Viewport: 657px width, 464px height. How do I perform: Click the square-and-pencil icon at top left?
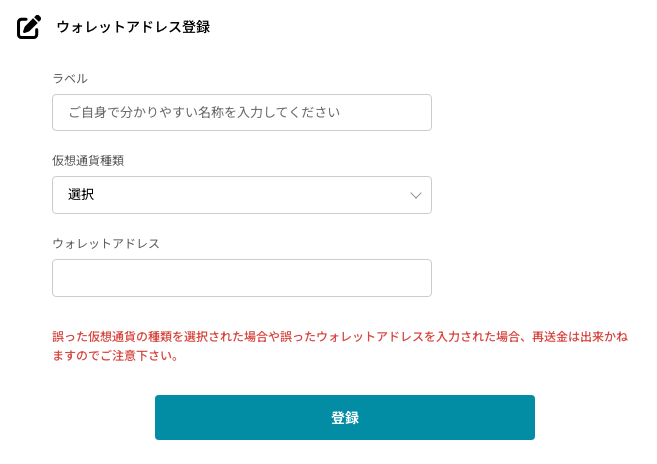point(29,27)
